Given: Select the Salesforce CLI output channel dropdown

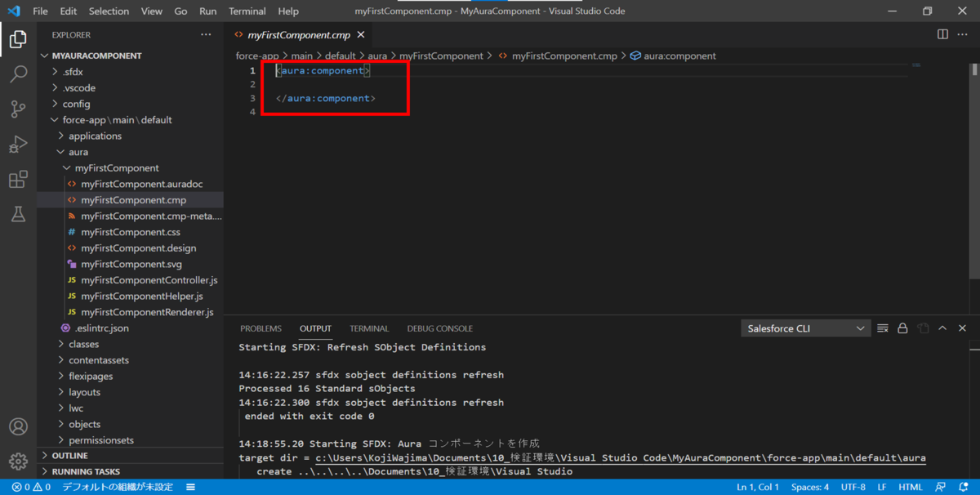Looking at the screenshot, I should tap(807, 328).
